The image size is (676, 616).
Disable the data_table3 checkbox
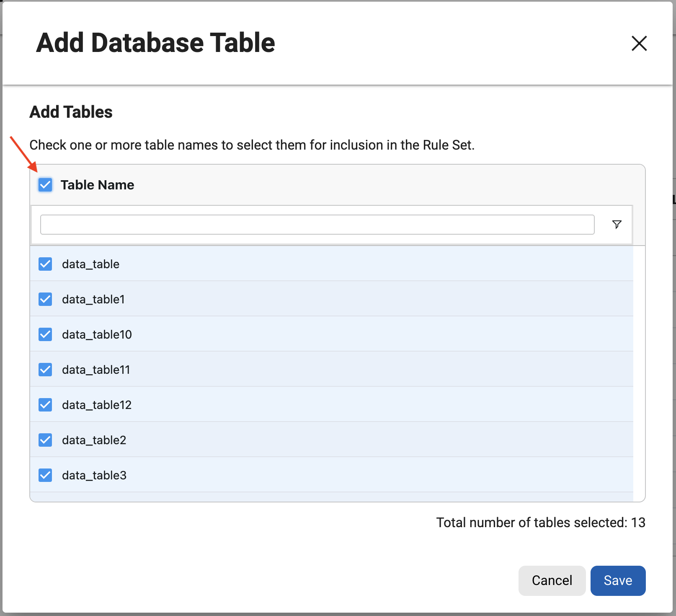(45, 475)
